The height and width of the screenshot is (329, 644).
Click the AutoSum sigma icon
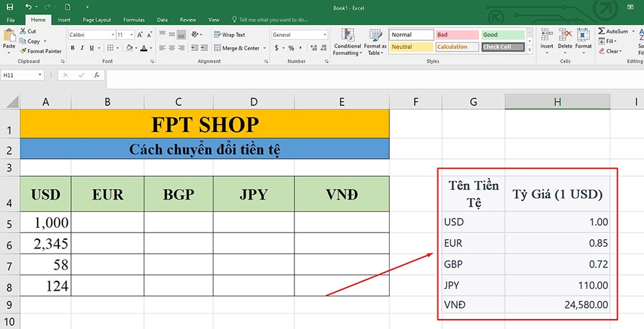(601, 31)
